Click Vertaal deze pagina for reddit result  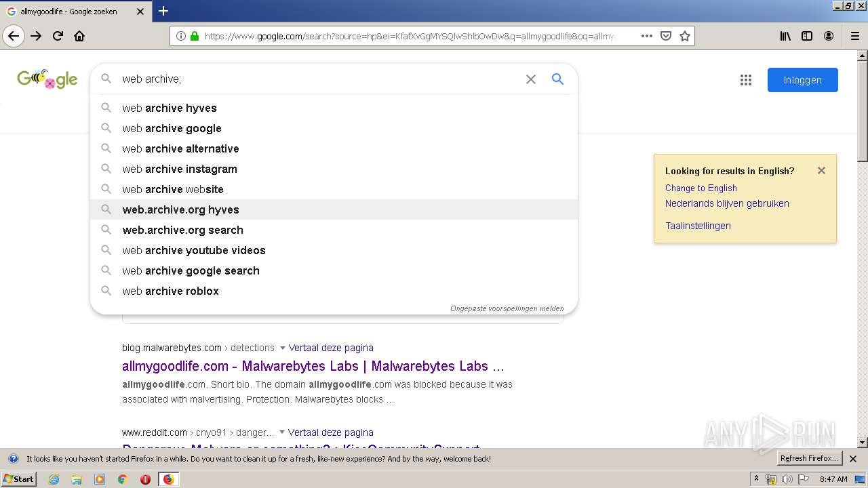[x=330, y=432]
